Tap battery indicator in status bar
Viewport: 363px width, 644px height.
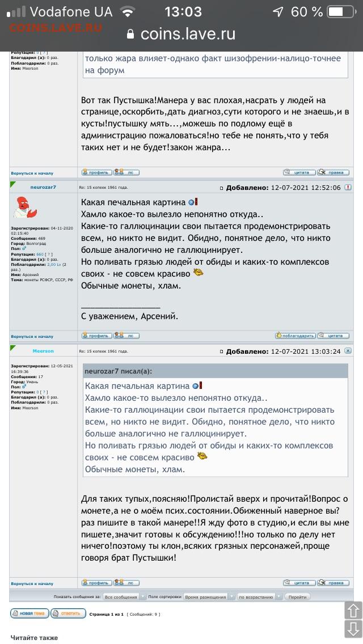341,12
